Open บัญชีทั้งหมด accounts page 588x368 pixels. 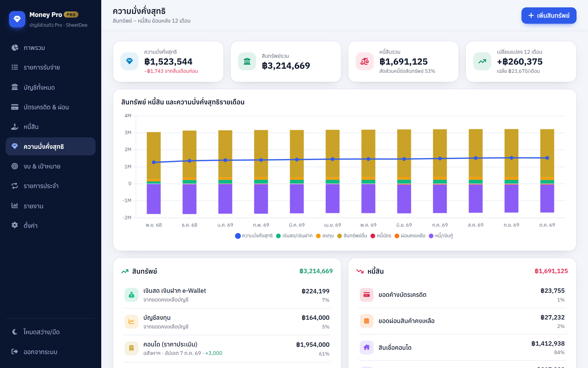click(51, 87)
